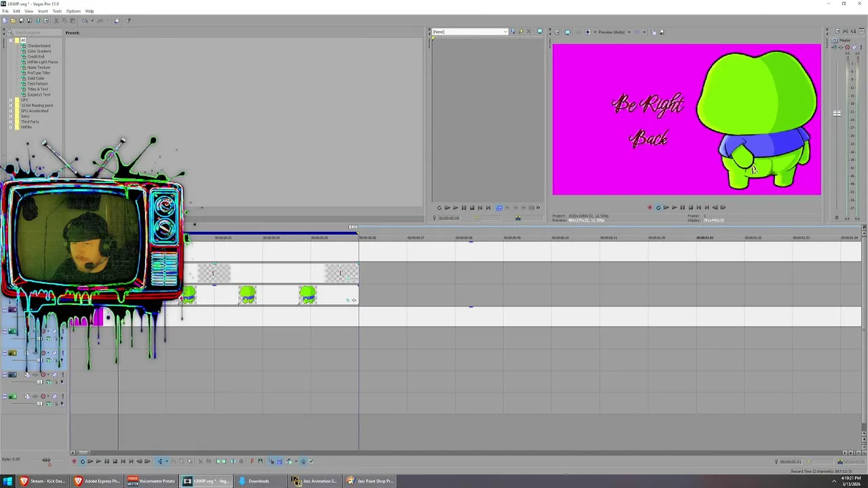This screenshot has width=868, height=488.
Task: Click the What's This help icon
Action: (x=128, y=20)
